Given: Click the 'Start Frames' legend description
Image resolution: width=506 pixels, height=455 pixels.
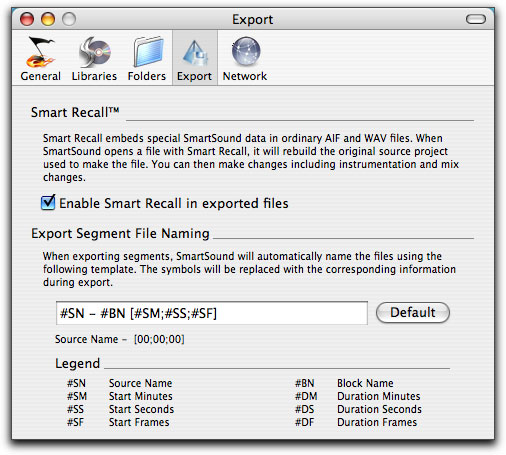Looking at the screenshot, I should [x=139, y=422].
